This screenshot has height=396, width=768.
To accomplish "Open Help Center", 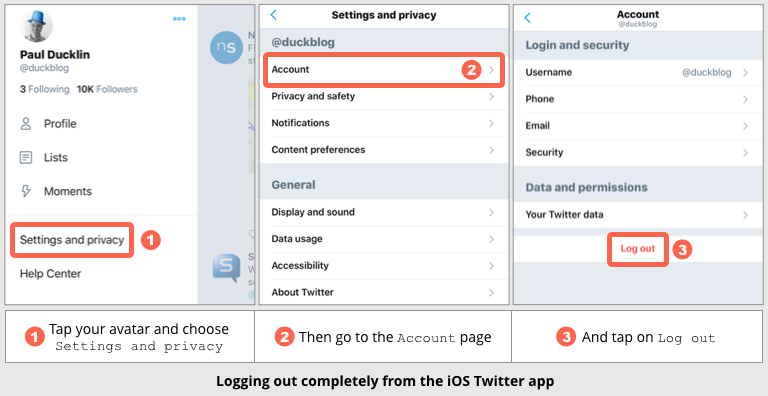I will (x=50, y=273).
